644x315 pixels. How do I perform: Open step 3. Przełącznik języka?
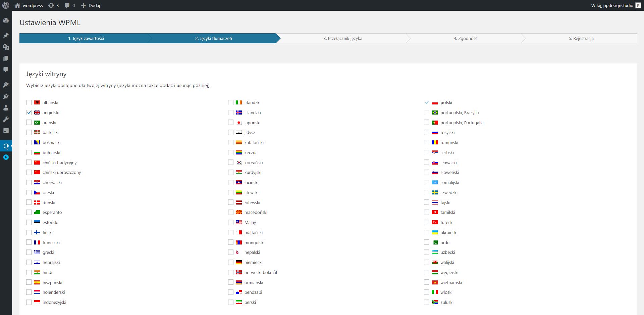[343, 38]
